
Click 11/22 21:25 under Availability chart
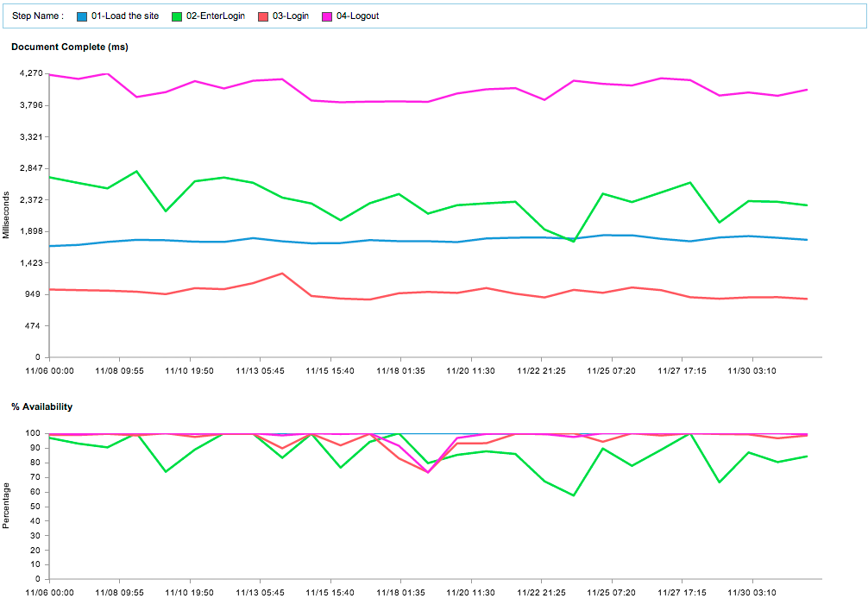[x=541, y=593]
